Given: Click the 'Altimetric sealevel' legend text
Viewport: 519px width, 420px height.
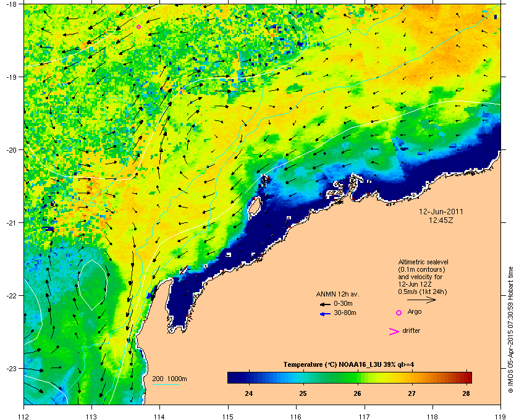Looking at the screenshot, I should pyautogui.click(x=423, y=262).
